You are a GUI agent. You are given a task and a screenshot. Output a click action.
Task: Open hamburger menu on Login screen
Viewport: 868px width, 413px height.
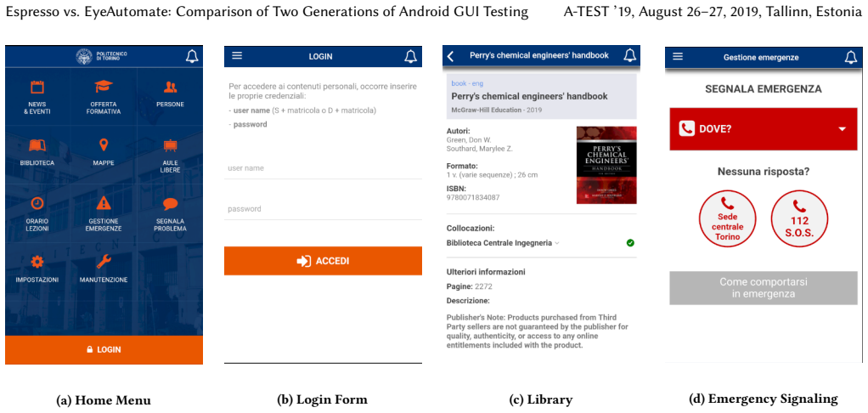click(237, 55)
